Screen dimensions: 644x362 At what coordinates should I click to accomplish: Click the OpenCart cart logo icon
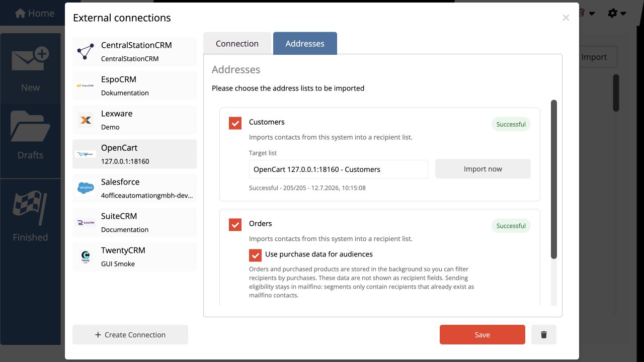tap(86, 154)
